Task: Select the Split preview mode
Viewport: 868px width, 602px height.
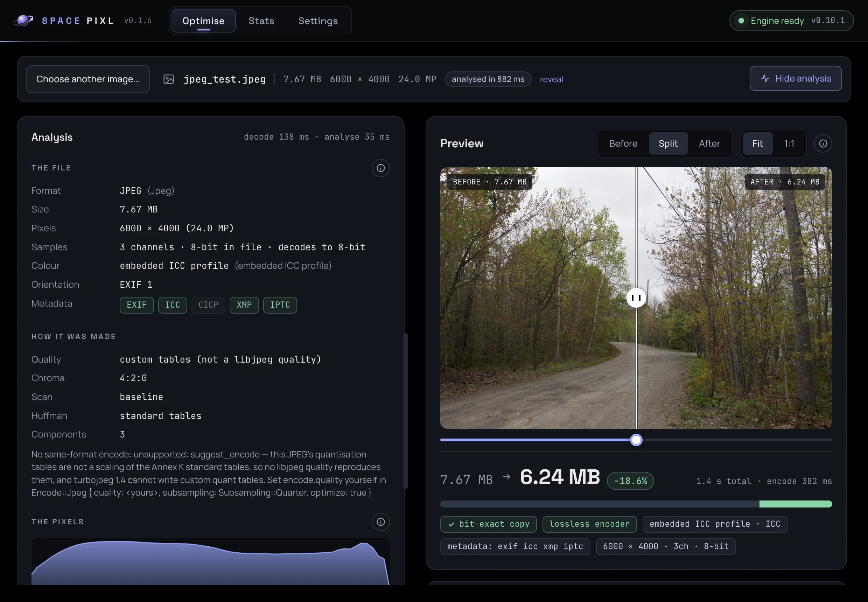Action: click(668, 143)
